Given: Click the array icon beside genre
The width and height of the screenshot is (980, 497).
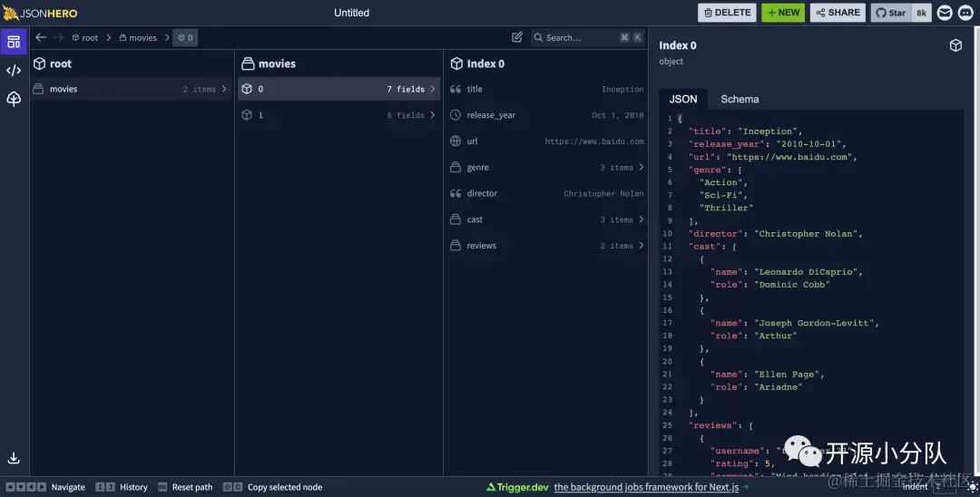Looking at the screenshot, I should click(x=456, y=168).
